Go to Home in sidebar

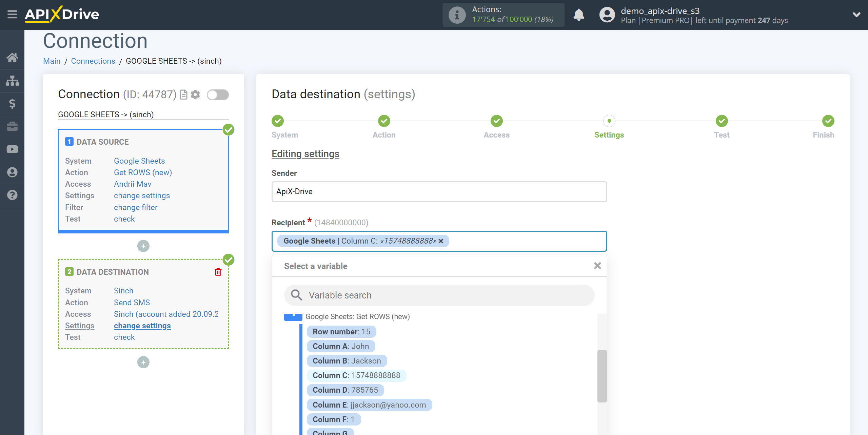(x=12, y=58)
